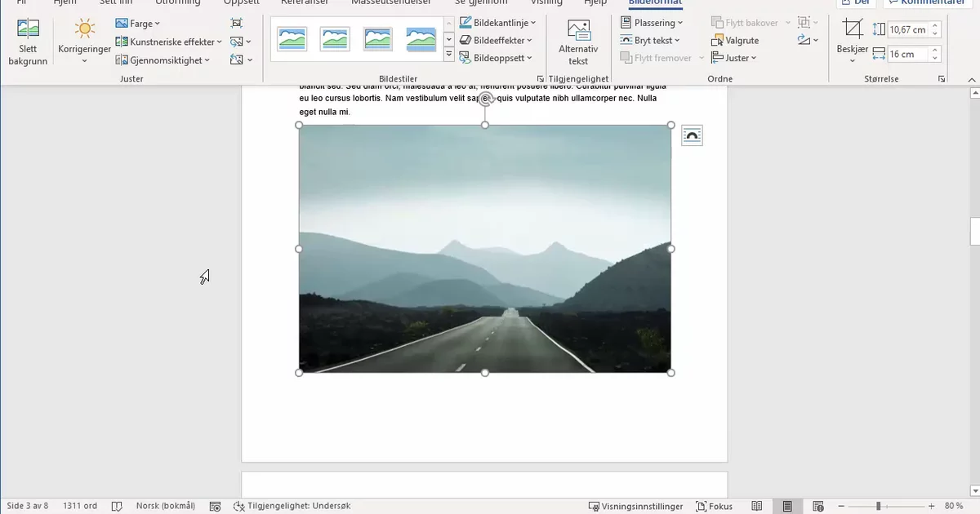The width and height of the screenshot is (980, 514).
Task: Switch to the Bildeformat tab
Action: click(655, 2)
